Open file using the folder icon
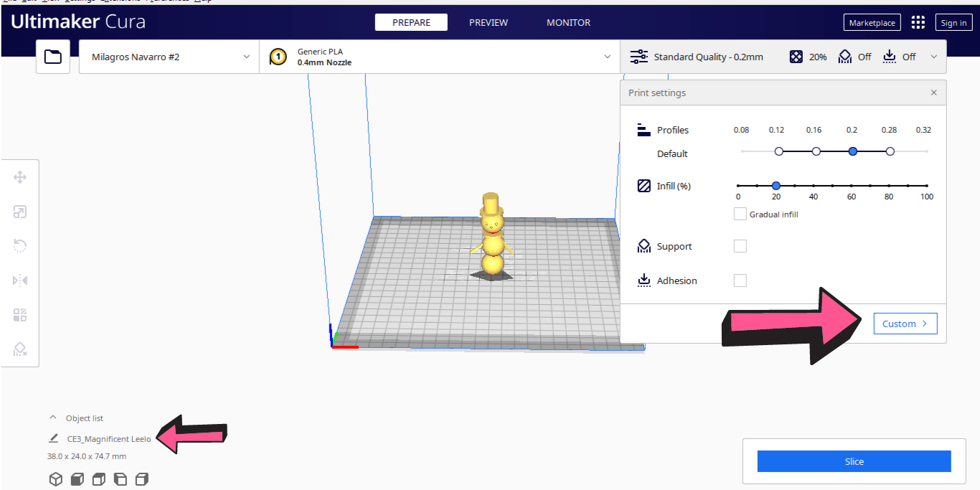 click(x=53, y=57)
